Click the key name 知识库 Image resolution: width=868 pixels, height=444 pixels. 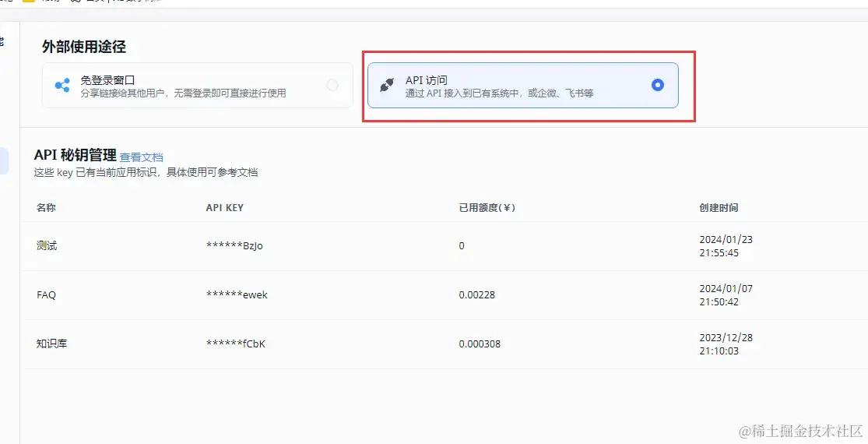51,344
